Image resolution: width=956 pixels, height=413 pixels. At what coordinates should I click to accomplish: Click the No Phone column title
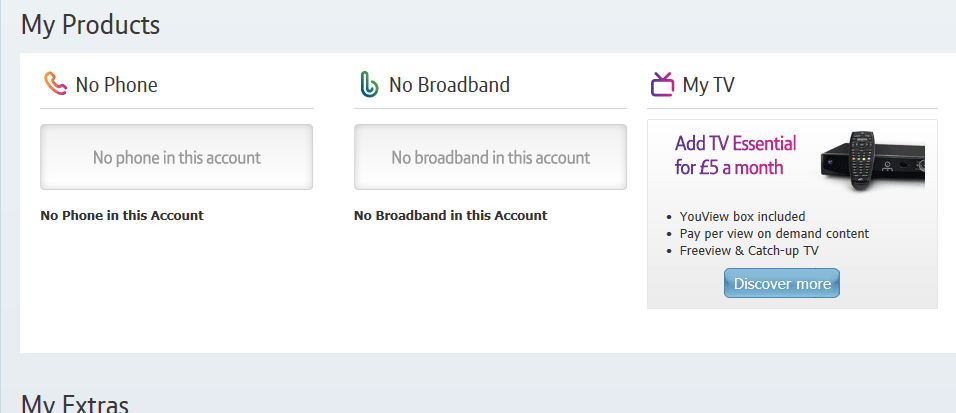click(x=116, y=85)
